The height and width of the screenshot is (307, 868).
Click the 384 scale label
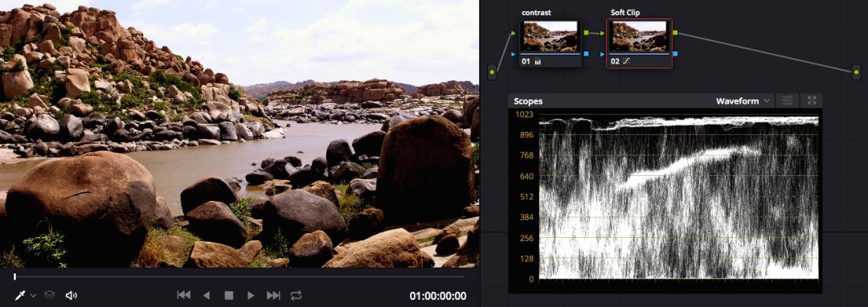pos(526,217)
